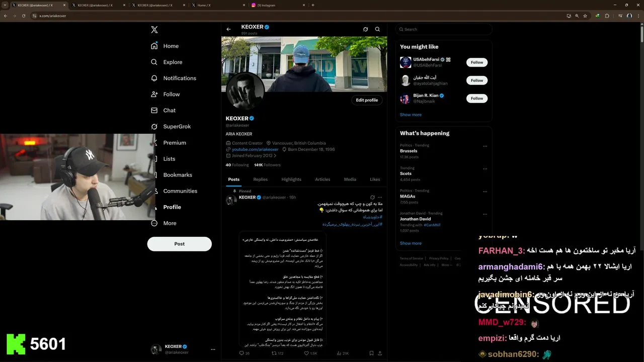Switch to the Articles tab
Image resolution: width=644 pixels, height=362 pixels.
[x=323, y=179]
